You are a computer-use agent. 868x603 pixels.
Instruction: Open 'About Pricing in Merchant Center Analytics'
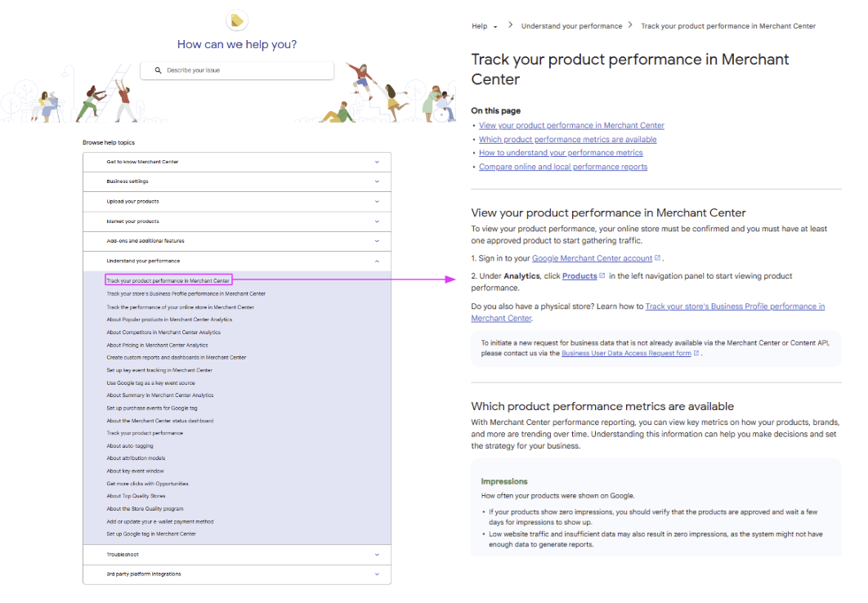157,345
